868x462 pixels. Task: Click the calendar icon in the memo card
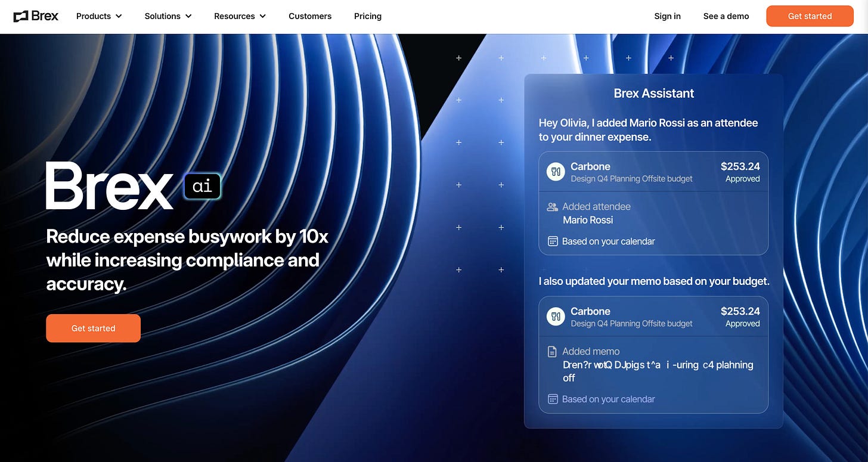pos(553,399)
